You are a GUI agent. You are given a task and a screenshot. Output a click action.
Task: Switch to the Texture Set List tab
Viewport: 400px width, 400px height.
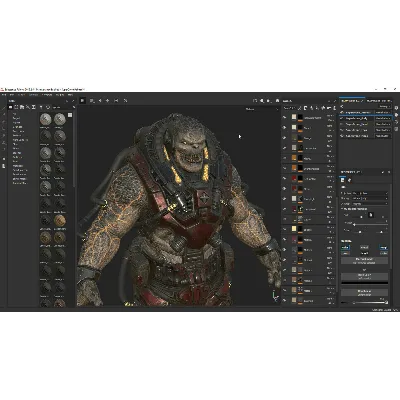[352, 101]
